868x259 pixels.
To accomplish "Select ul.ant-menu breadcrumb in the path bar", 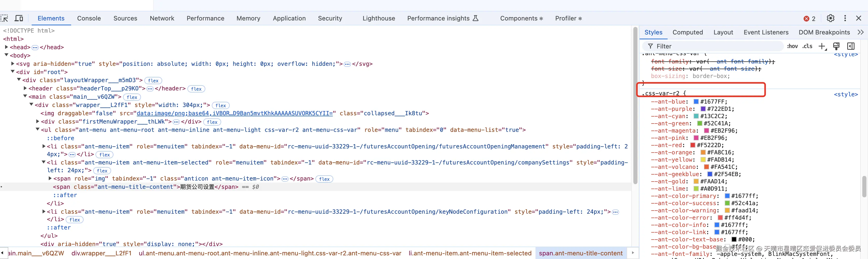I will [270, 253].
